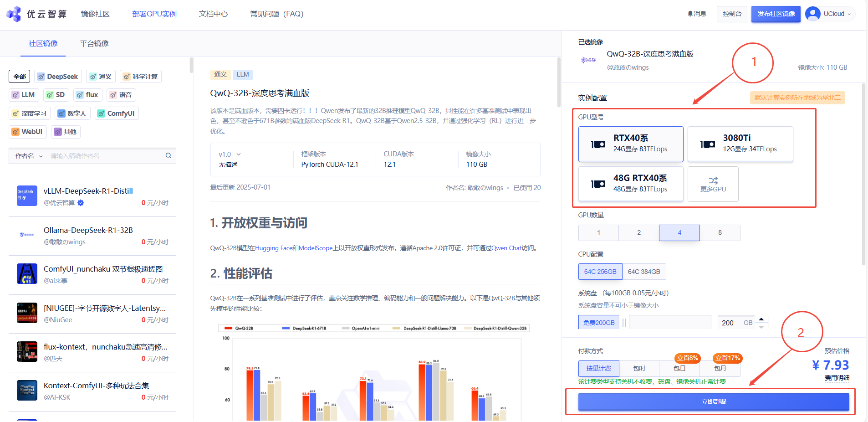Set GPU count to 4
868x422 pixels.
(x=679, y=232)
